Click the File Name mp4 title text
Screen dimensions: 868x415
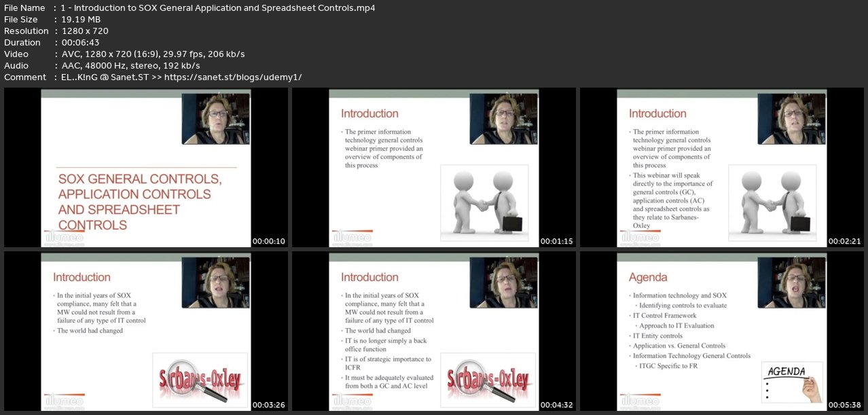click(x=217, y=8)
